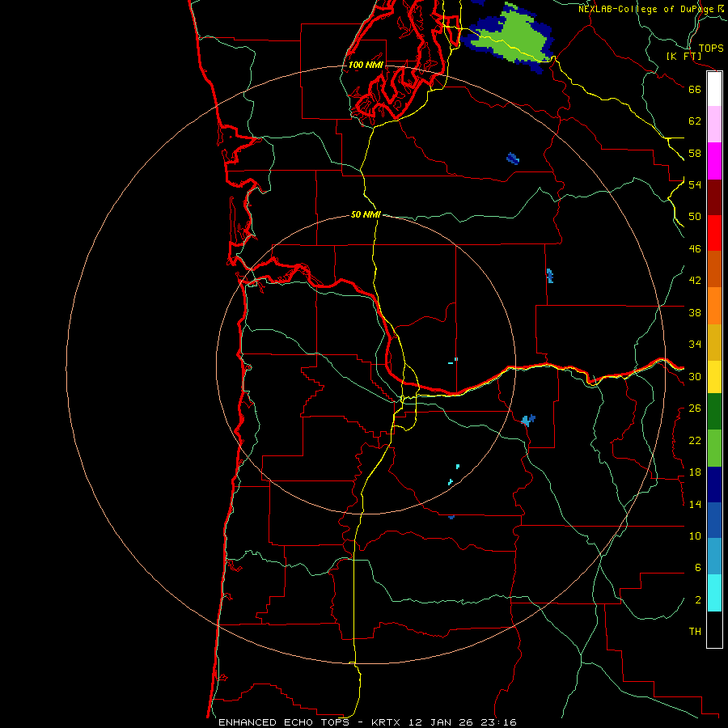Click the maroon dark red legend swatch

(x=714, y=197)
